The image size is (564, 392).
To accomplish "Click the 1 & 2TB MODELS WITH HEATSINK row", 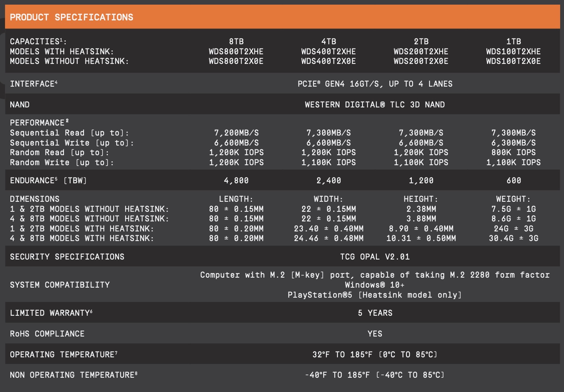I will pyautogui.click(x=82, y=229).
